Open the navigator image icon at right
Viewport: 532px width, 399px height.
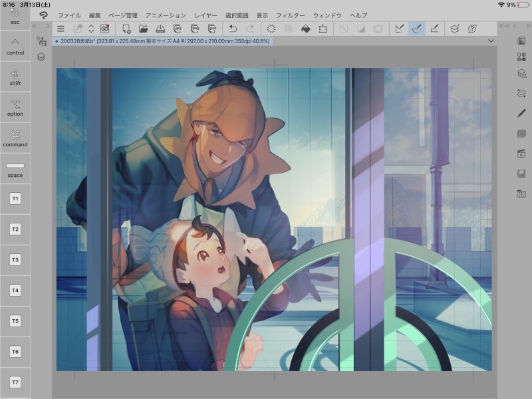[x=521, y=174]
